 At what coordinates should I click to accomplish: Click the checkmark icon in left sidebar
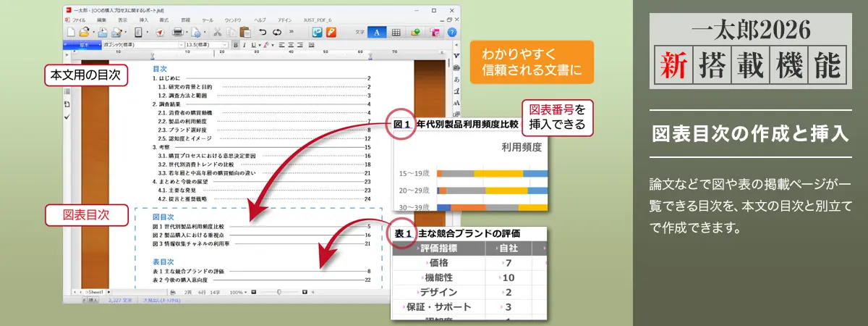tap(67, 116)
